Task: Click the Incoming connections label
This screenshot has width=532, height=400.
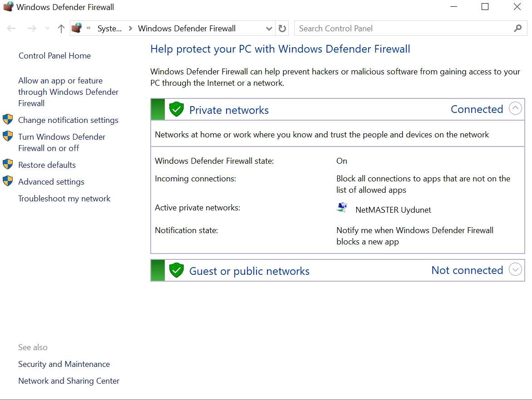Action: tap(196, 179)
